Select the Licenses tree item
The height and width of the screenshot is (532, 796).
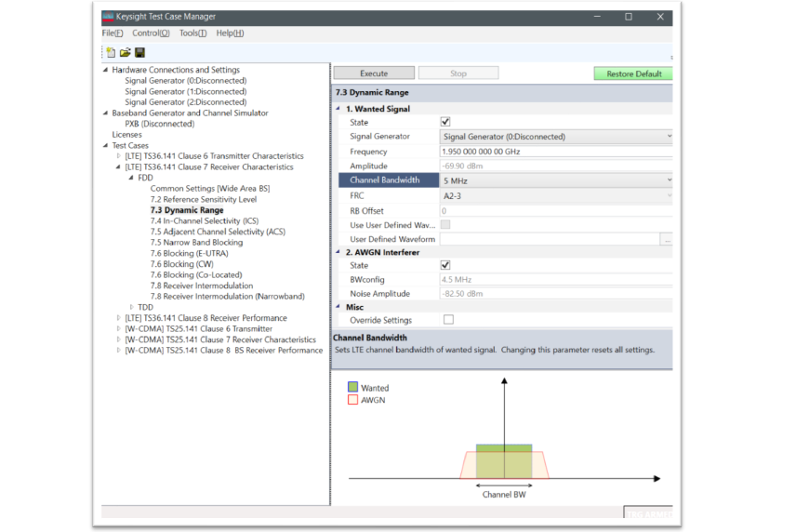pyautogui.click(x=126, y=135)
